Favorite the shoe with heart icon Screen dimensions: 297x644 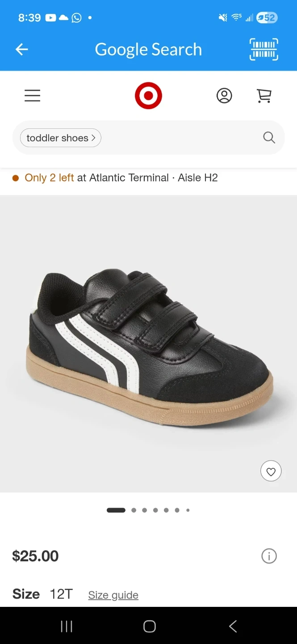[x=271, y=471]
